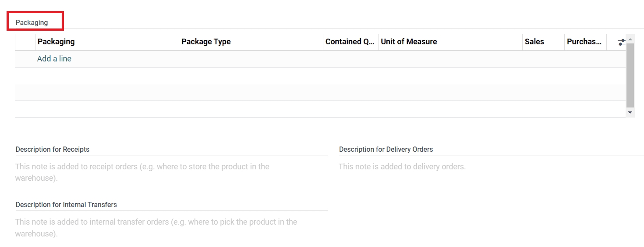The width and height of the screenshot is (644, 247).
Task: Sort by Unit of Measure column
Action: (409, 42)
